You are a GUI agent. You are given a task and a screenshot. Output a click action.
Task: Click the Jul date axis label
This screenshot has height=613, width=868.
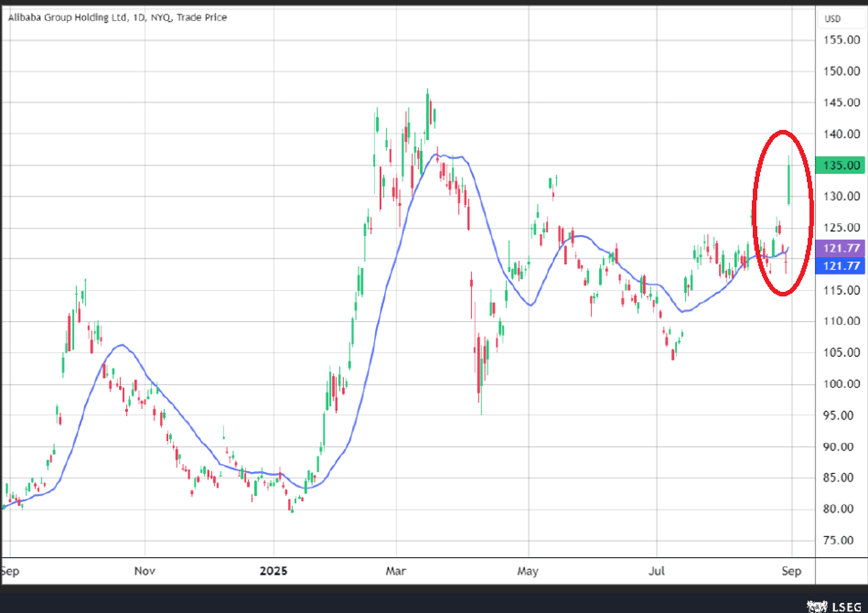(657, 571)
